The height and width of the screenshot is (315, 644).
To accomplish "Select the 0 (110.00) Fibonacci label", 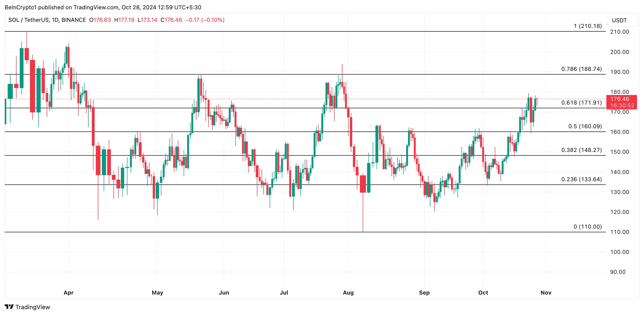I will pyautogui.click(x=588, y=227).
